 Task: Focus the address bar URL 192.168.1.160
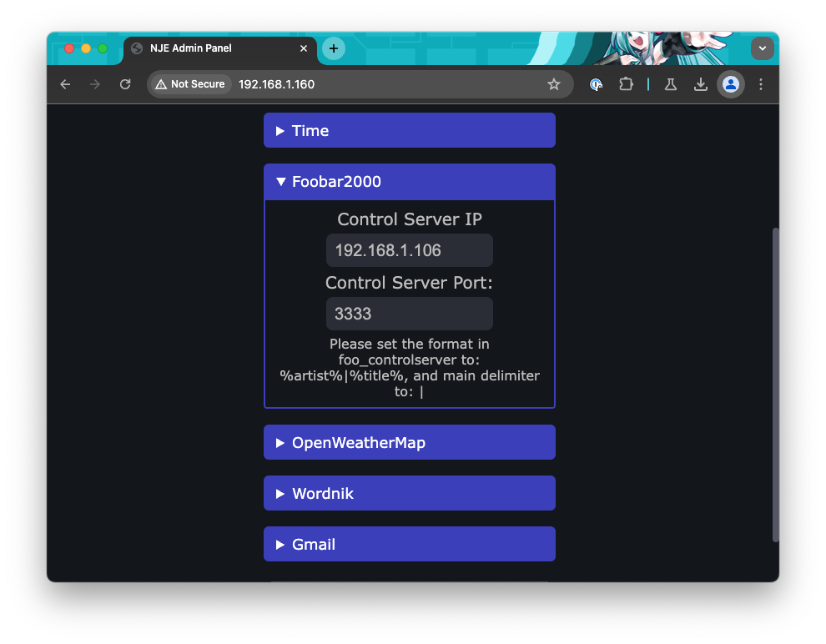click(276, 84)
